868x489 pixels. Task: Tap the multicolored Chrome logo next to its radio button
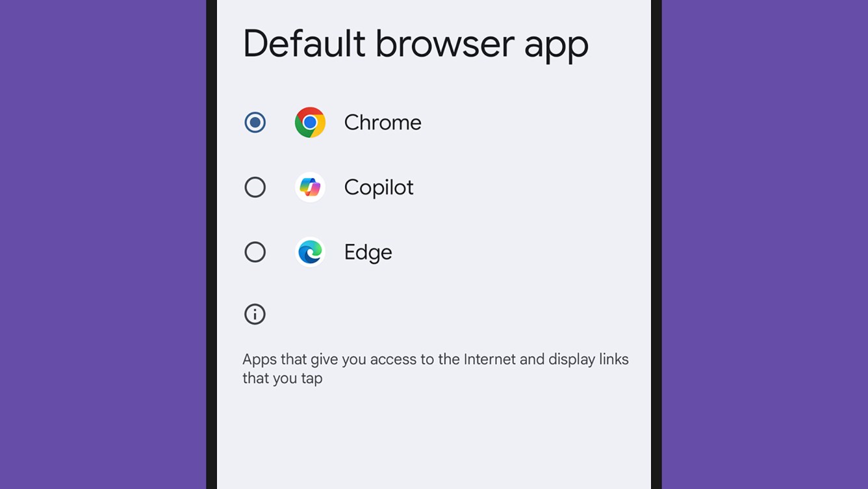310,122
